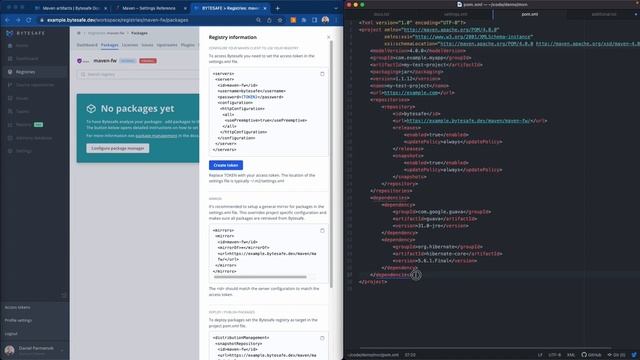
Task: Click the Create token button
Action: click(226, 165)
